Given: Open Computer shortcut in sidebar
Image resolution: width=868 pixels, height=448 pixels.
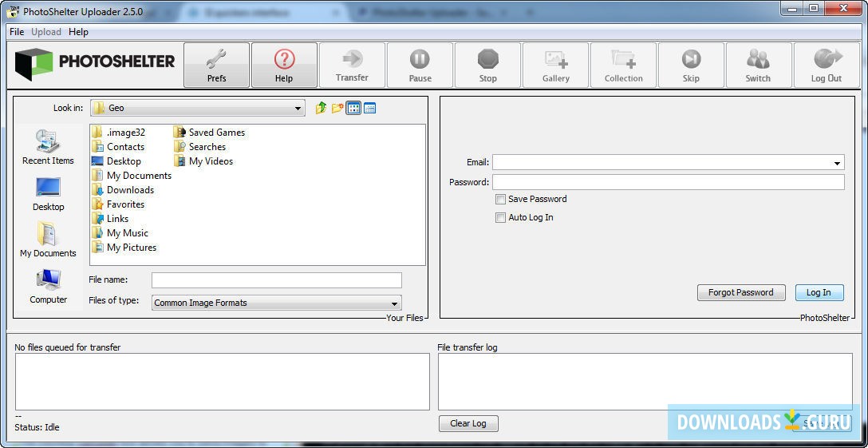Looking at the screenshot, I should [48, 287].
